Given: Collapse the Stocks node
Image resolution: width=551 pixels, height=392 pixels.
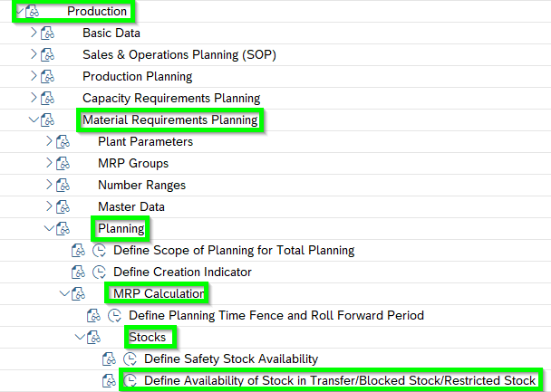Looking at the screenshot, I should pos(80,338).
